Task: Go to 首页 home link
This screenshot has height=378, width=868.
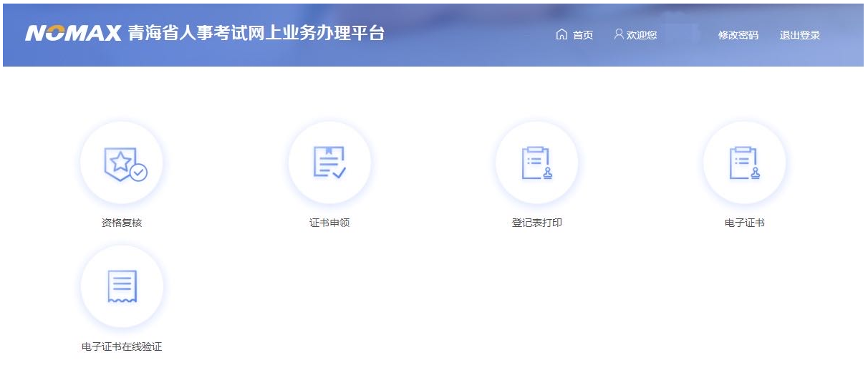Action: (583, 35)
